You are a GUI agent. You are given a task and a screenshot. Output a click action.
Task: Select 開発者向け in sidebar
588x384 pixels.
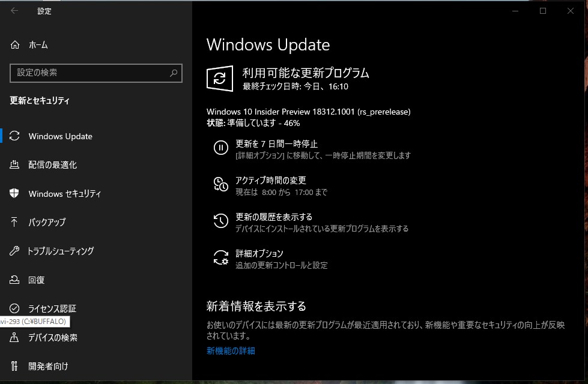coord(48,366)
